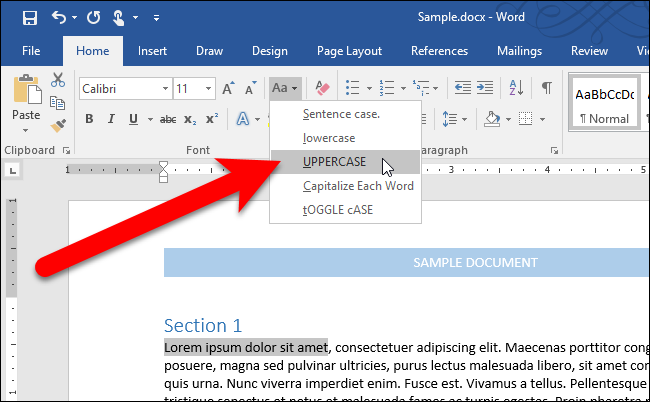This screenshot has height=402, width=650.
Task: Apply the Normal style from gallery
Action: (602, 104)
